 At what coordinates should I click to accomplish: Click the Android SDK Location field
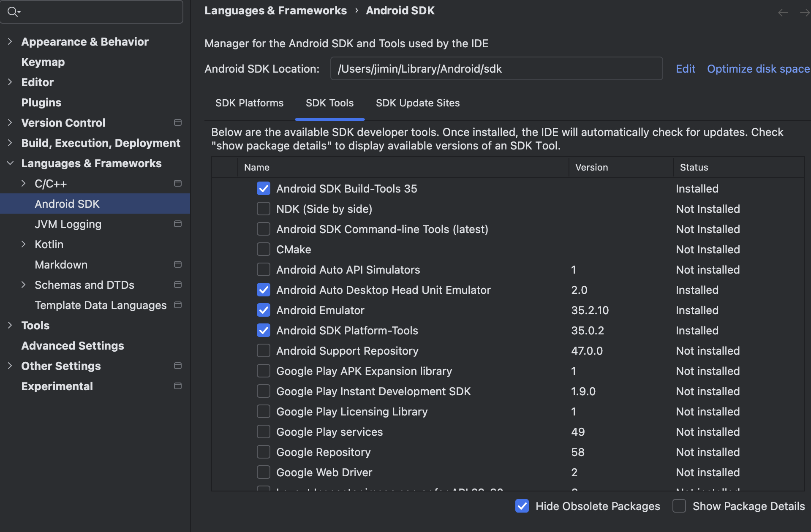pos(496,69)
